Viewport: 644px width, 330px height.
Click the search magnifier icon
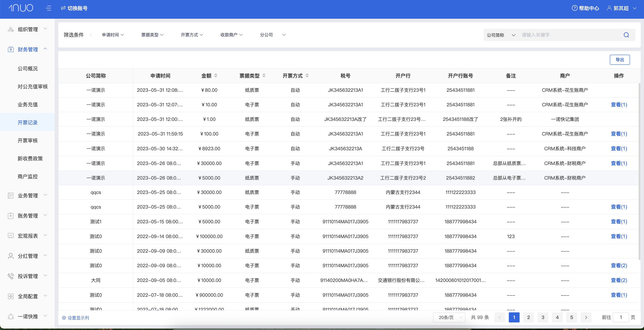pyautogui.click(x=626, y=35)
